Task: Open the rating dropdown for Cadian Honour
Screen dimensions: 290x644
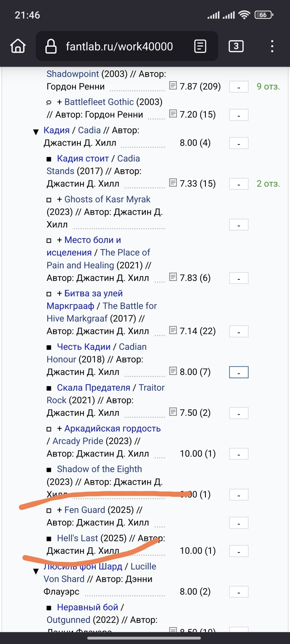Action: coord(239,372)
